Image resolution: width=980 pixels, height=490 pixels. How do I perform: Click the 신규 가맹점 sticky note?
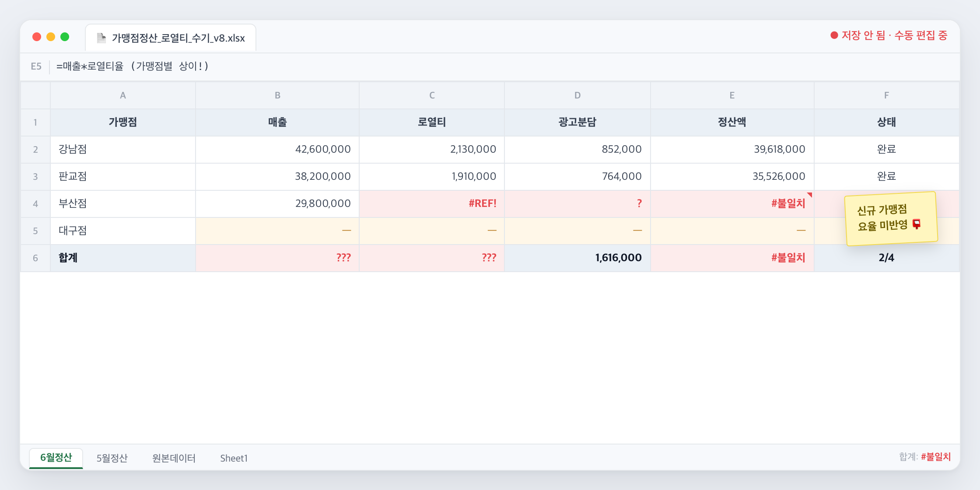[891, 218]
